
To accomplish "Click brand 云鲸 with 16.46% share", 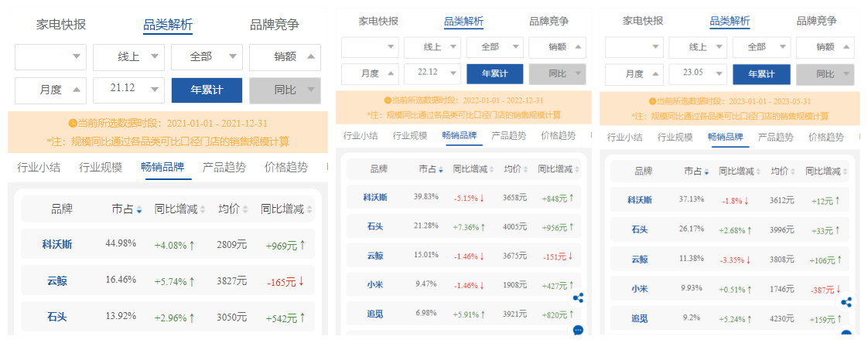I will tap(57, 280).
